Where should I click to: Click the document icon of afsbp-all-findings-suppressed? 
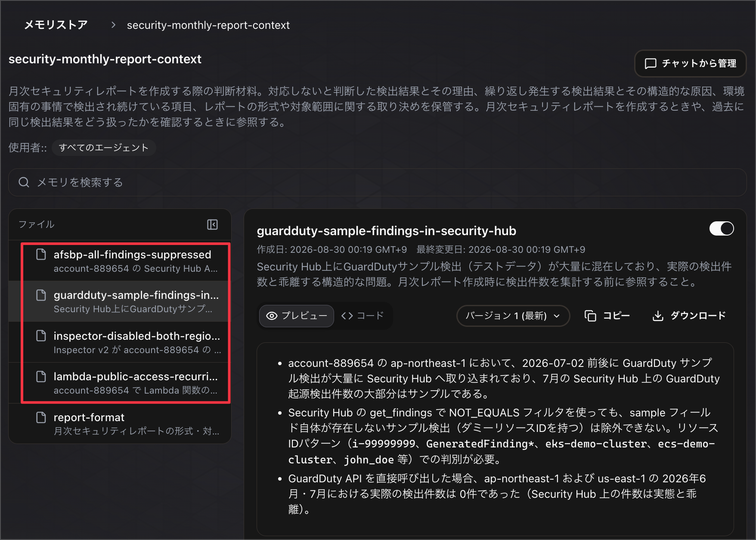coord(41,254)
